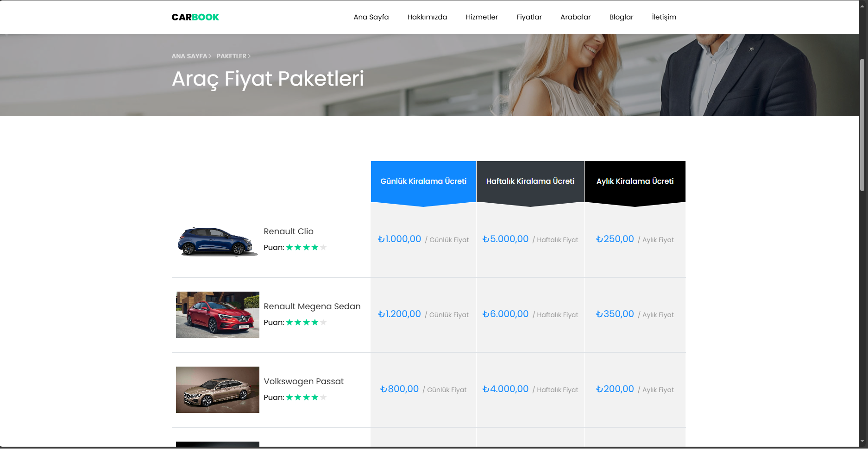This screenshot has height=449, width=868.
Task: Click the CARBOOK logo
Action: (x=195, y=17)
